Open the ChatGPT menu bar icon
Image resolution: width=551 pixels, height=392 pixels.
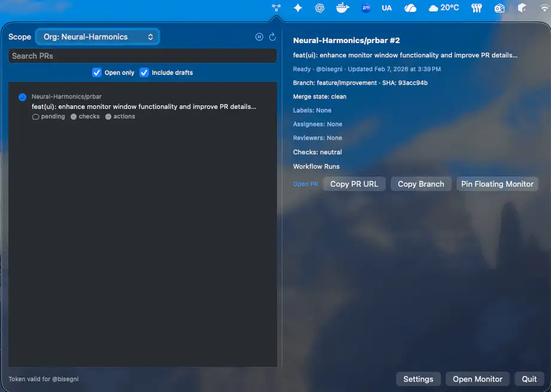coord(320,8)
